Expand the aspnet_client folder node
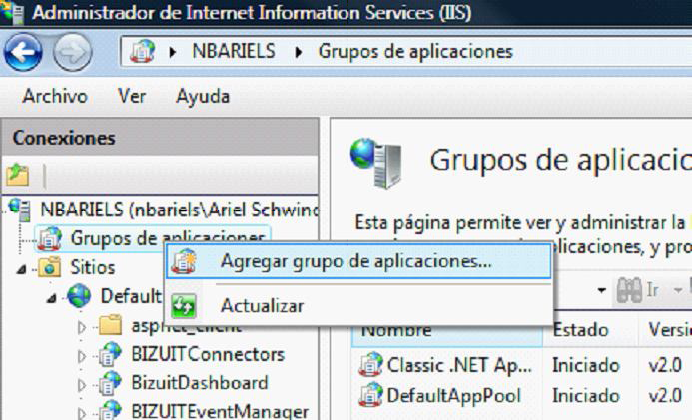Viewport: 695px width, 420px height. 81,327
